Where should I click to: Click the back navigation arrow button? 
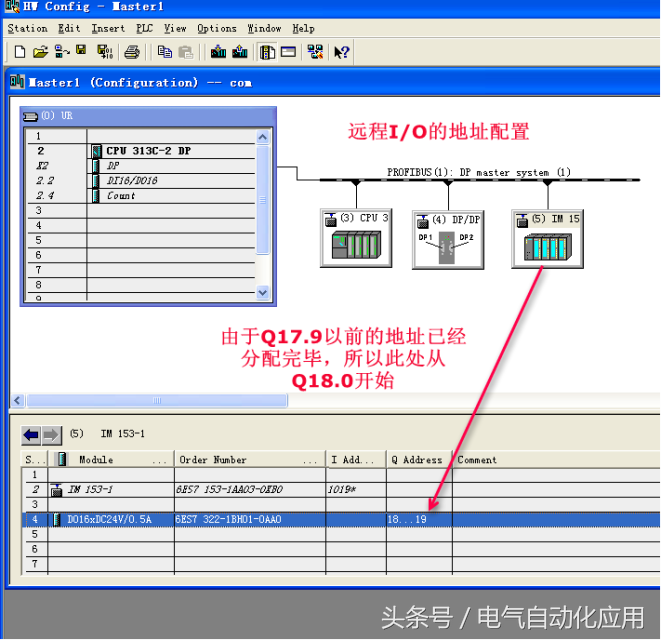(31, 435)
